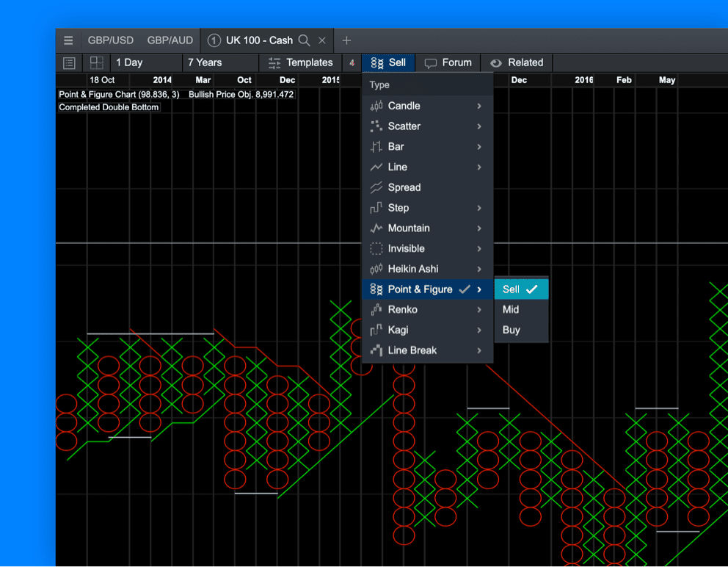
Task: Click the Related eye icon
Action: (496, 63)
